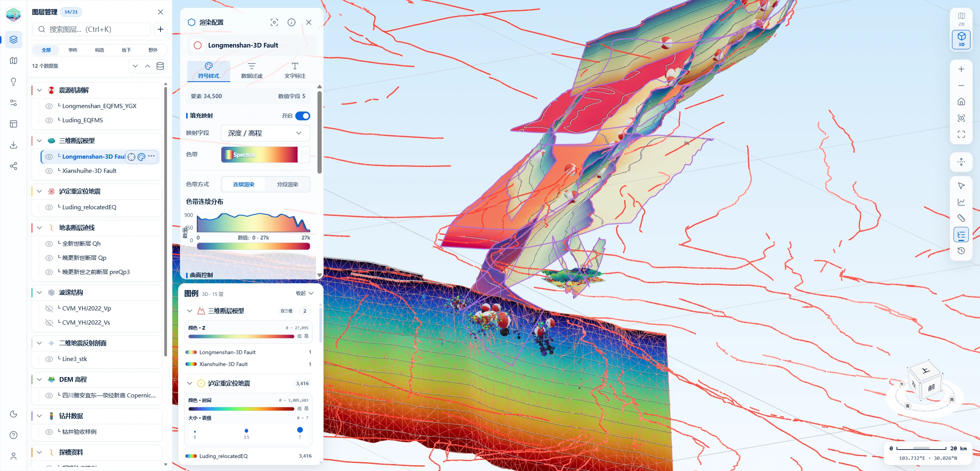Click info icon in render config panel
The height and width of the screenshot is (471, 980).
pos(291,22)
